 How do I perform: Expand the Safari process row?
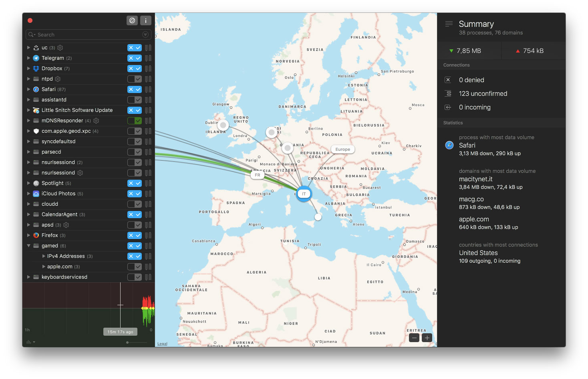[x=28, y=89]
